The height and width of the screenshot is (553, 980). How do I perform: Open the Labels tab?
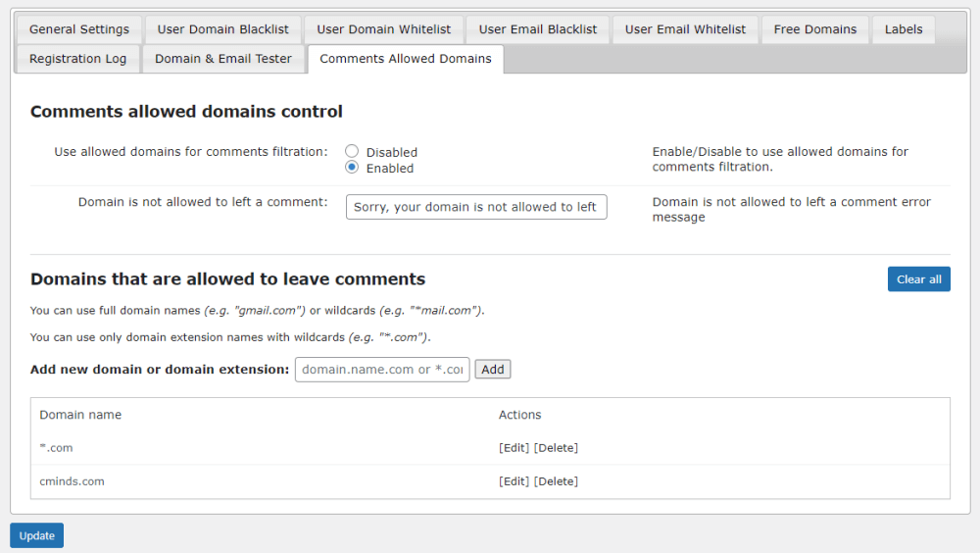point(903,29)
